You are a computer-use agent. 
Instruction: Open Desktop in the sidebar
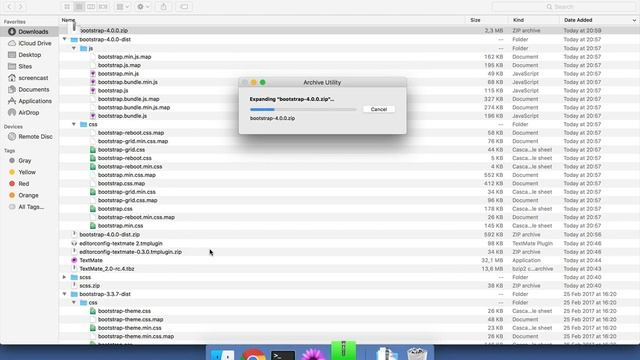pos(25,55)
